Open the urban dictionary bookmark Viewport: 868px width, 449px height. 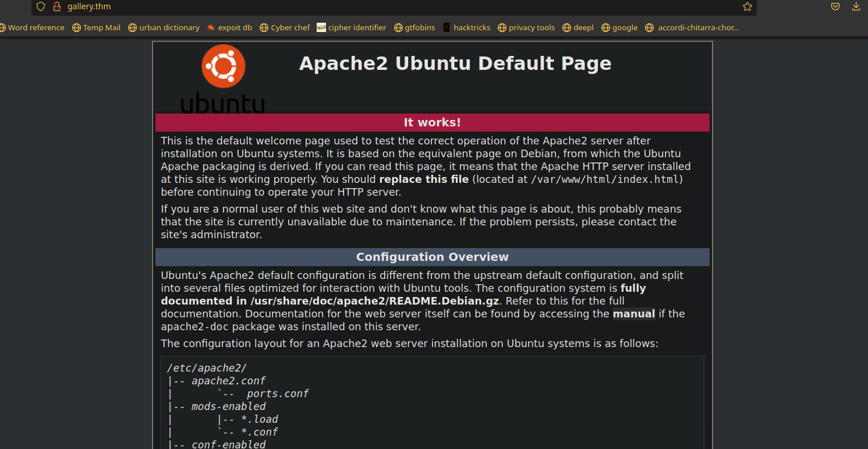[x=164, y=27]
